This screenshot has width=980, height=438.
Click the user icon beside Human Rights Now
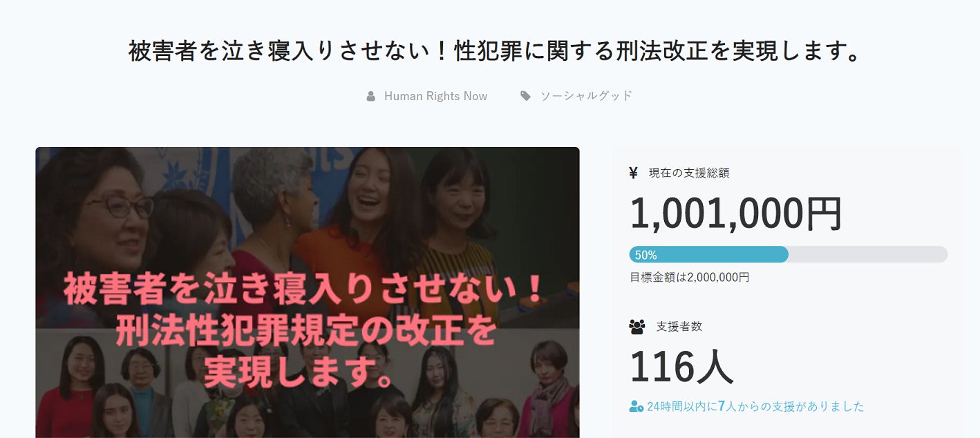(371, 96)
